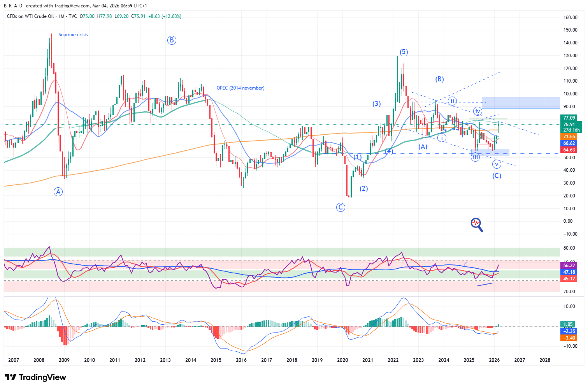Click the circled iv sub-wave marker
Image resolution: width=588 pixels, height=389 pixels.
coord(477,111)
